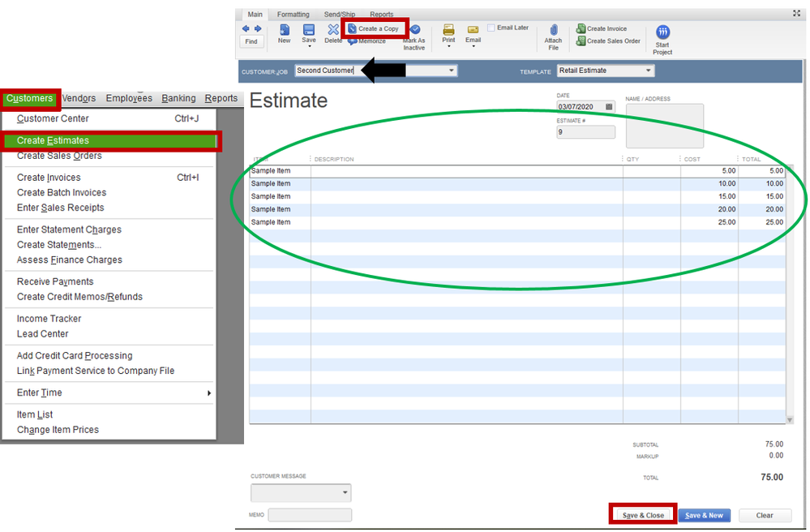Screen dimensions: 810x532
Task: Click the Email icon
Action: pos(473,30)
